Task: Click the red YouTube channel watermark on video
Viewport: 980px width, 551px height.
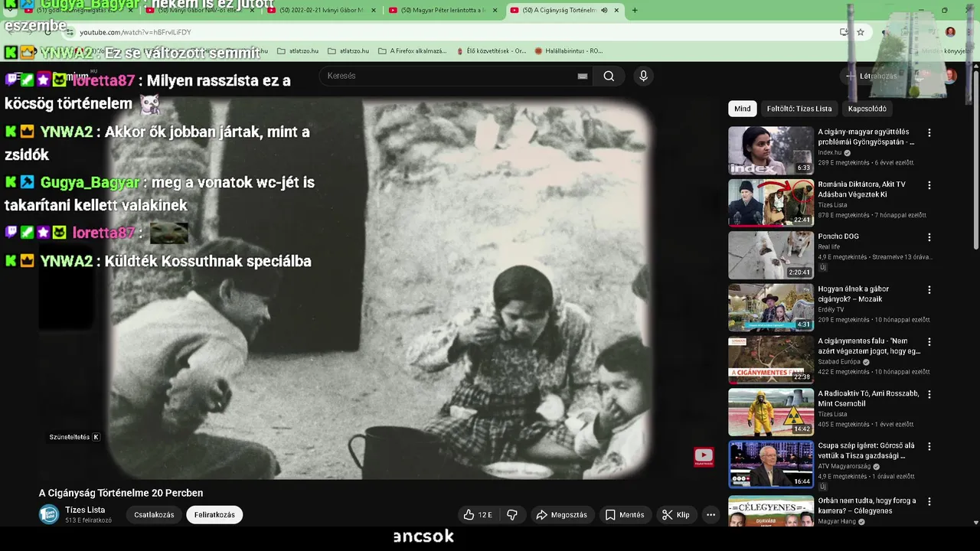Action: tap(704, 457)
